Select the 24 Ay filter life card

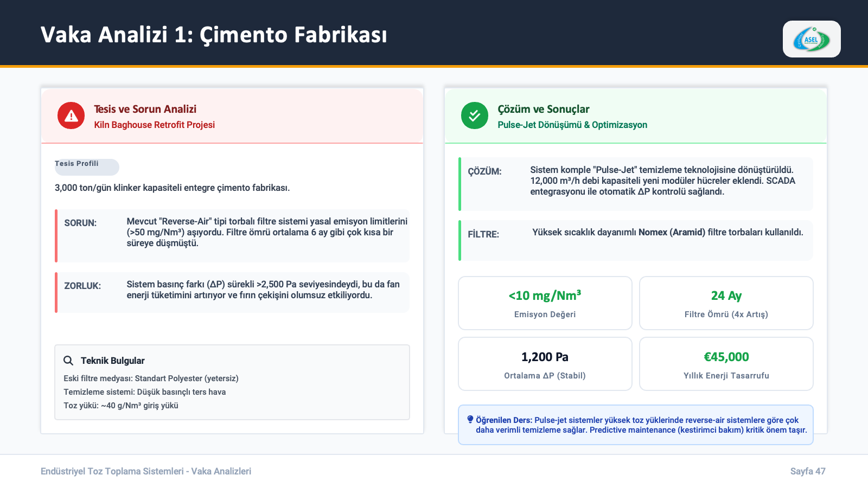726,303
